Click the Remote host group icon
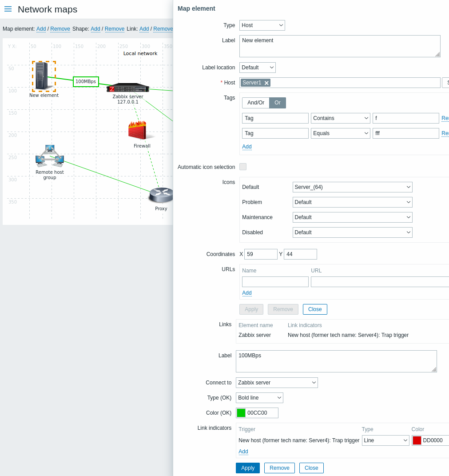This screenshot has width=449, height=476. [50, 156]
